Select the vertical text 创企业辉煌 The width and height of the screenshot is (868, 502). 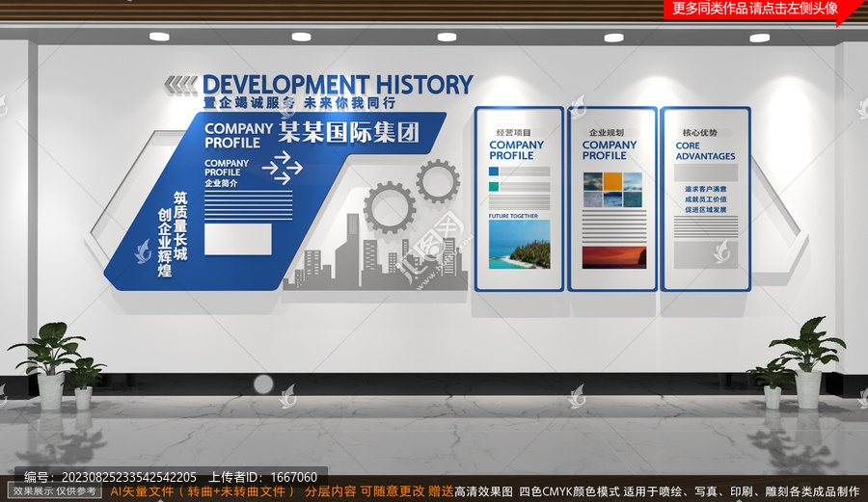pyautogui.click(x=164, y=243)
